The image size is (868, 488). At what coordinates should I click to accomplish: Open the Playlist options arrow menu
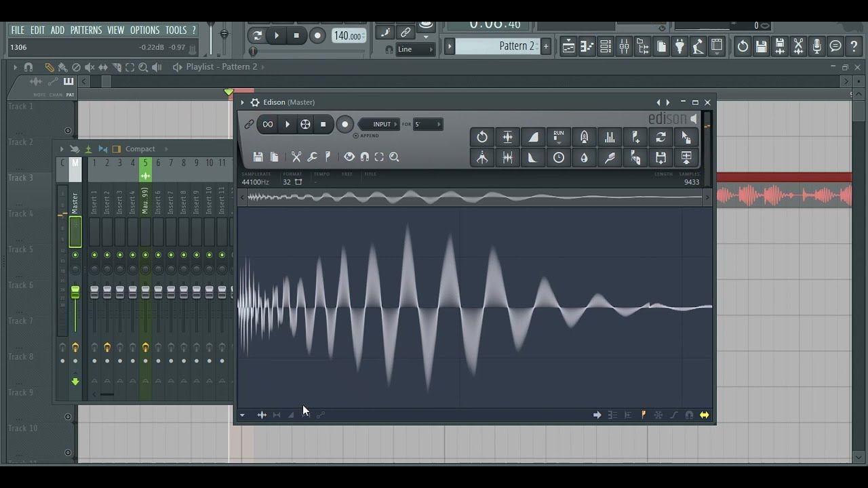(15, 67)
